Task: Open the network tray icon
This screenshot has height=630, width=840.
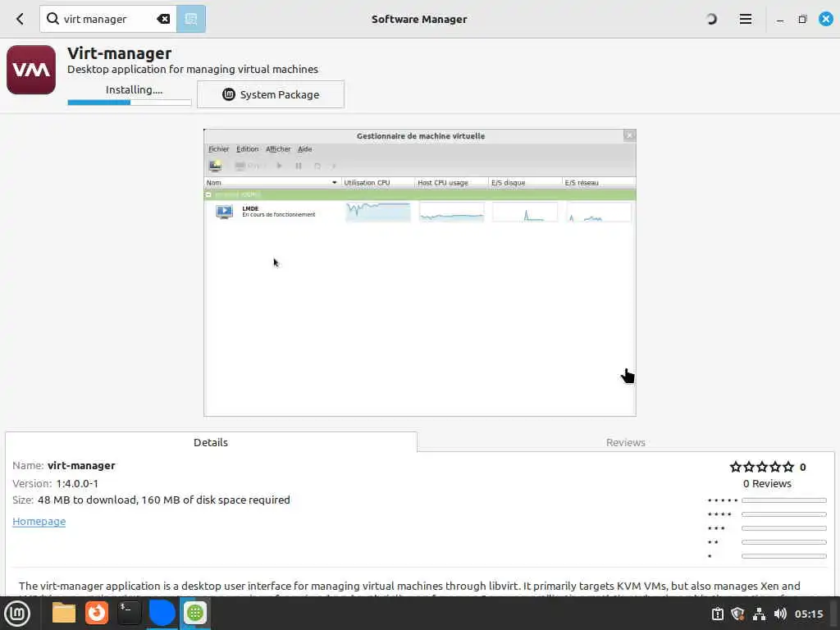Action: 759,614
